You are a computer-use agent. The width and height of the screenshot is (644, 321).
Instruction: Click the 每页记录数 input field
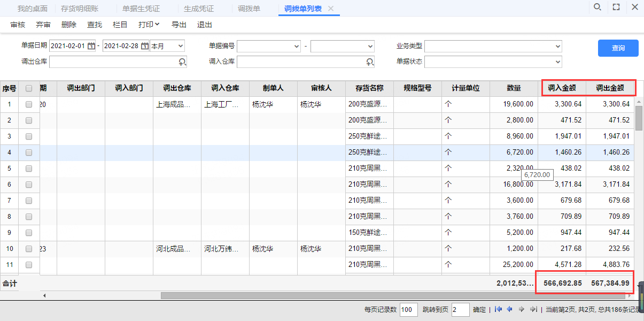[x=408, y=309]
